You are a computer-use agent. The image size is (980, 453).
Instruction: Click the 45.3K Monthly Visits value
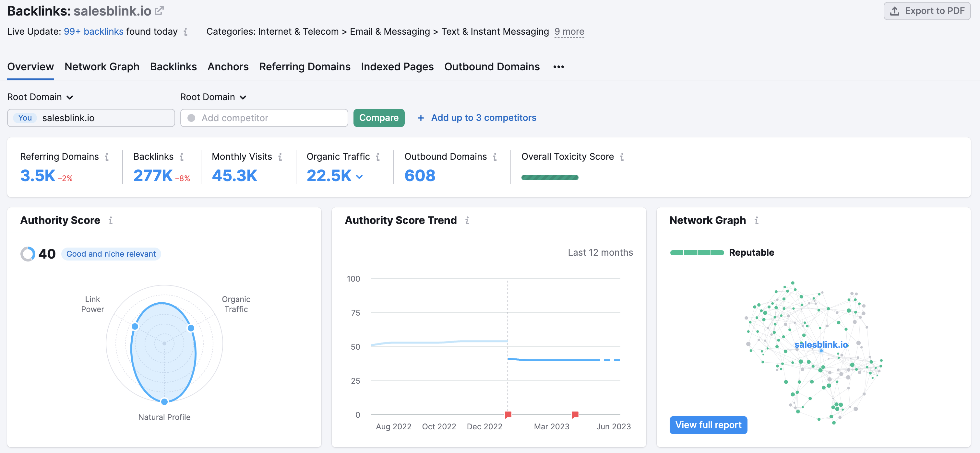coord(234,176)
